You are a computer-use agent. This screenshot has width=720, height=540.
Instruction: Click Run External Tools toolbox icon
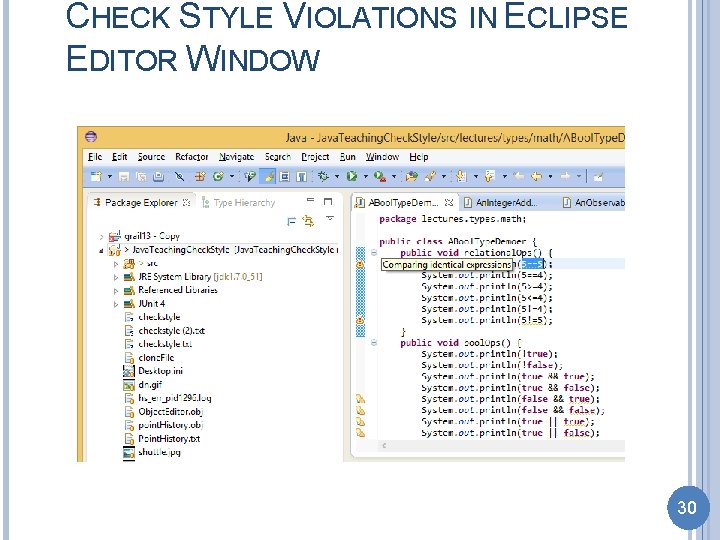click(x=379, y=176)
